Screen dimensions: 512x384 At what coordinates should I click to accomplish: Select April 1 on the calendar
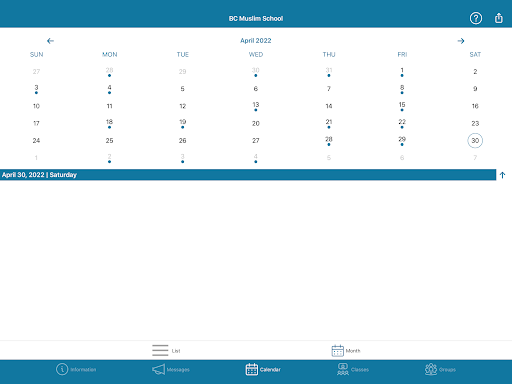pos(402,71)
